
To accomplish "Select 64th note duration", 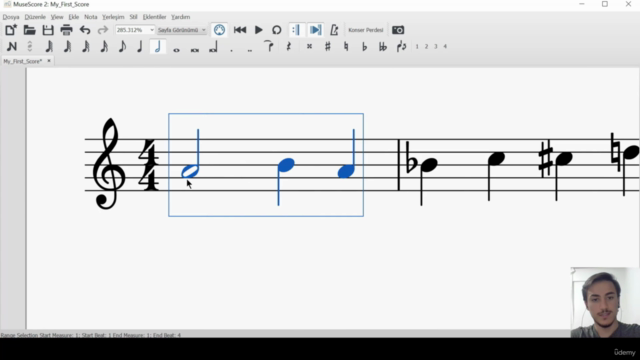I will pyautogui.click(x=49, y=47).
